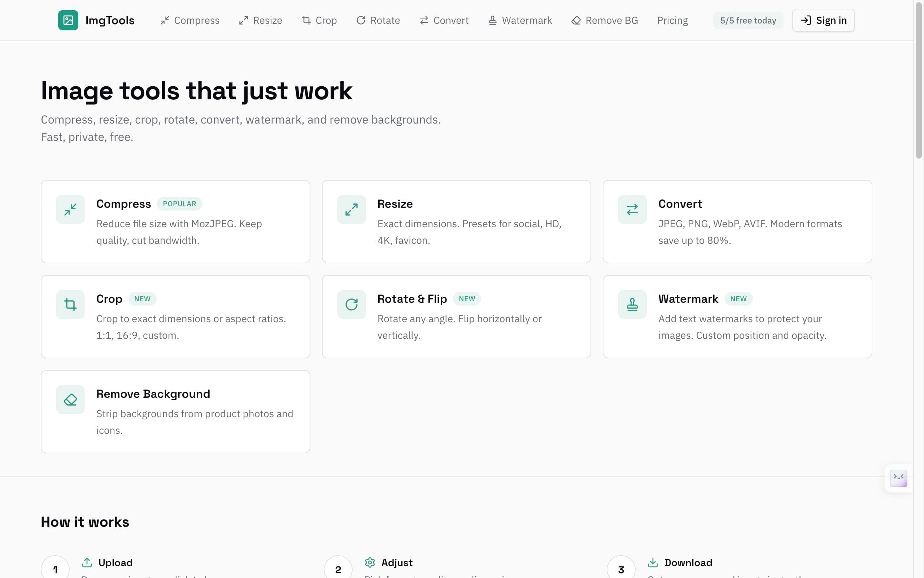Click the Crop card icon

coord(70,304)
